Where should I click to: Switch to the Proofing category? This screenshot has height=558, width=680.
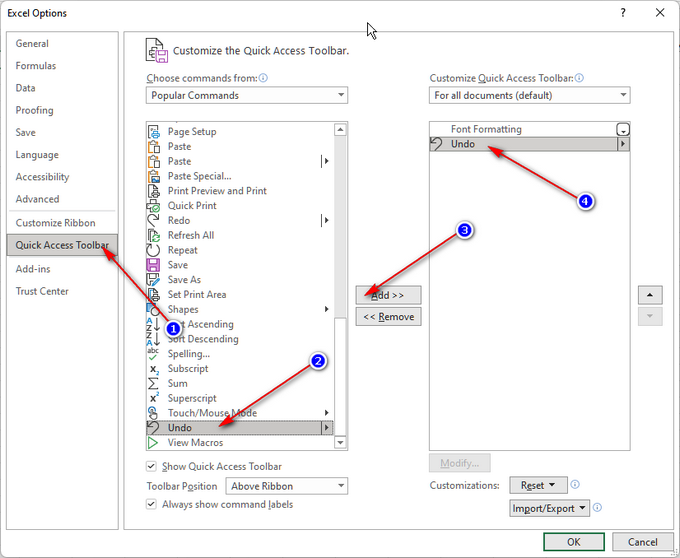pos(34,110)
